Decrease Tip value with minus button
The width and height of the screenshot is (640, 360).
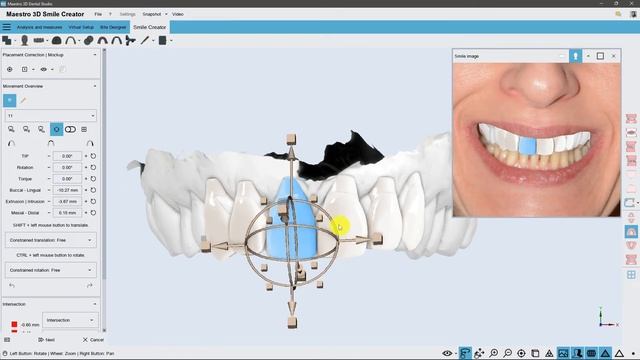(49, 156)
